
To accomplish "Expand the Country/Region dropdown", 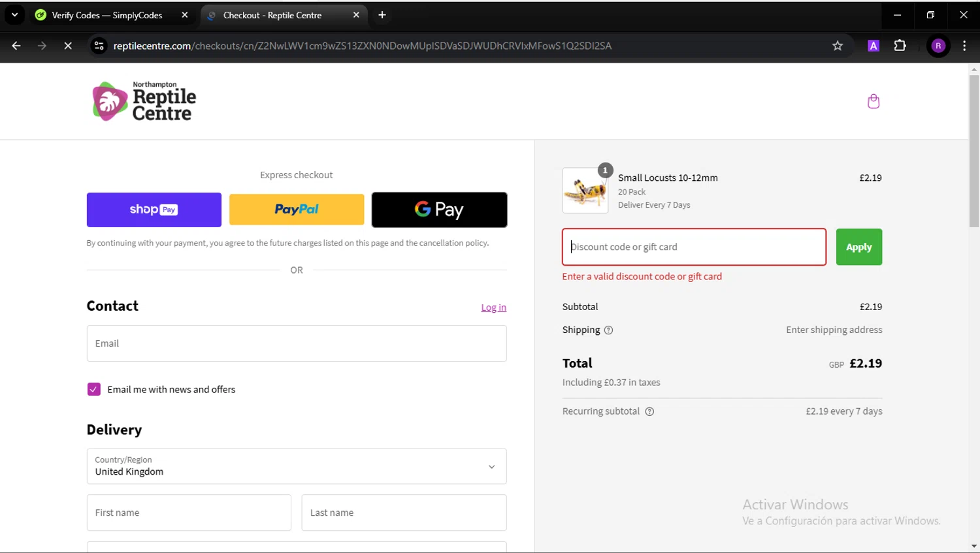I will (x=297, y=466).
